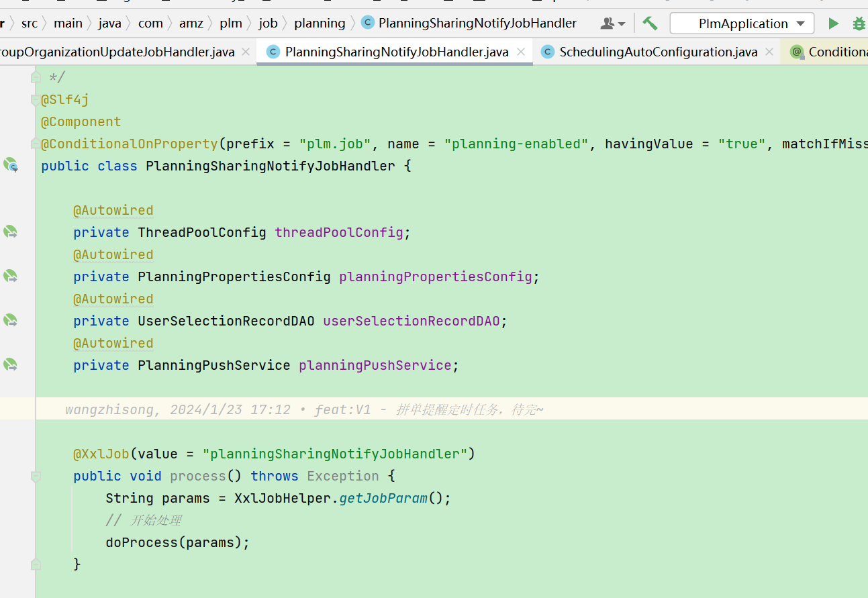Click the doProcess(params) call
This screenshot has height=598, width=868.
click(177, 542)
